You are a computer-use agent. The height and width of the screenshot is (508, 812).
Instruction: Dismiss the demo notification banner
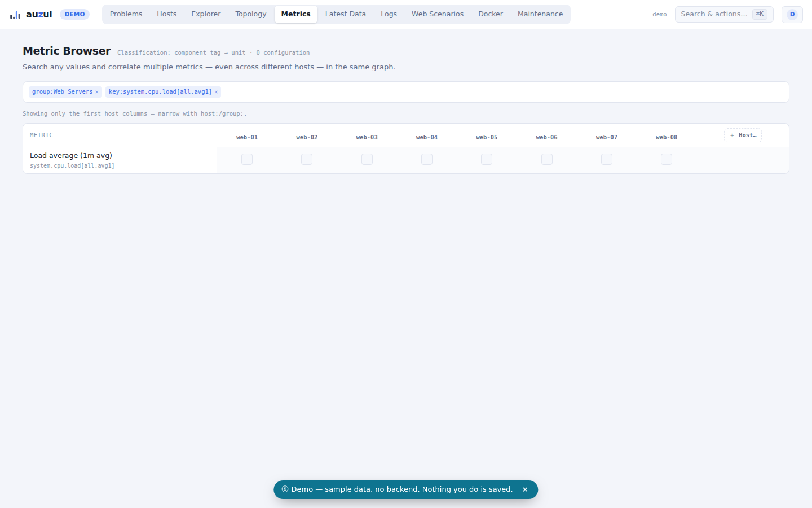click(525, 489)
